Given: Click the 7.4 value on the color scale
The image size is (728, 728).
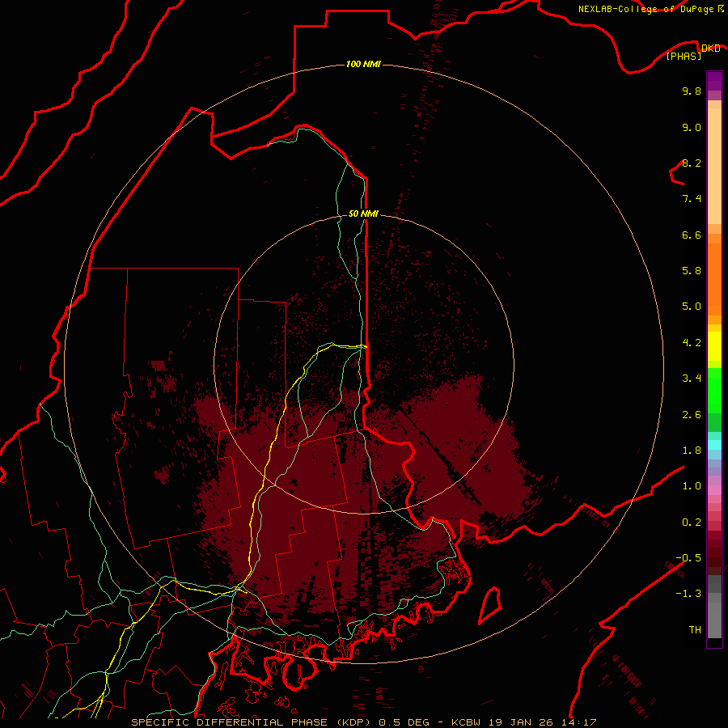Looking at the screenshot, I should pyautogui.click(x=692, y=199).
